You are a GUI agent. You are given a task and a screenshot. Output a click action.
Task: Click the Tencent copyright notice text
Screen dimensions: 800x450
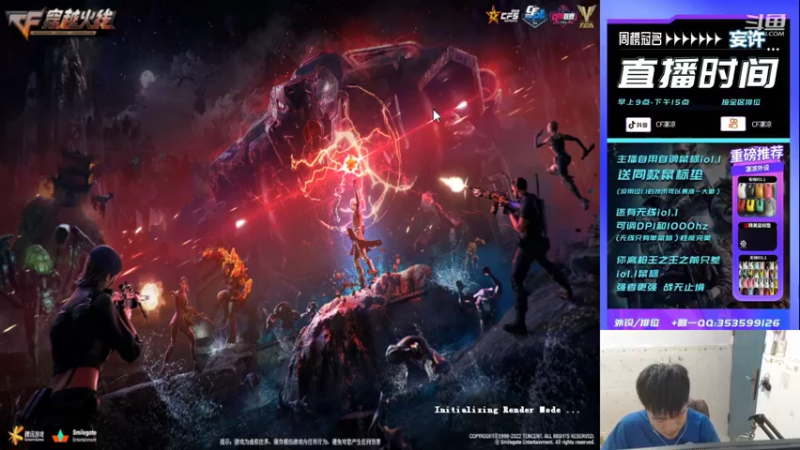[x=532, y=439]
